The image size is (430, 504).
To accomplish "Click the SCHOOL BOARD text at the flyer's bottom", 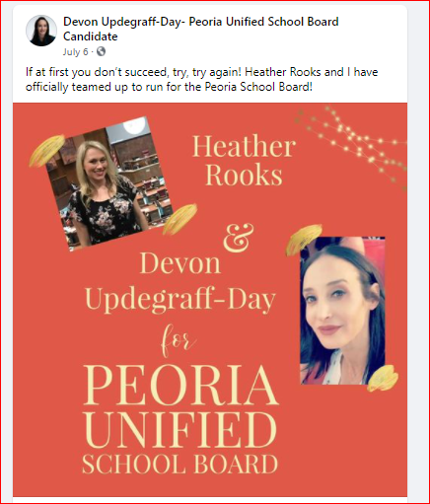I will pos(179,464).
